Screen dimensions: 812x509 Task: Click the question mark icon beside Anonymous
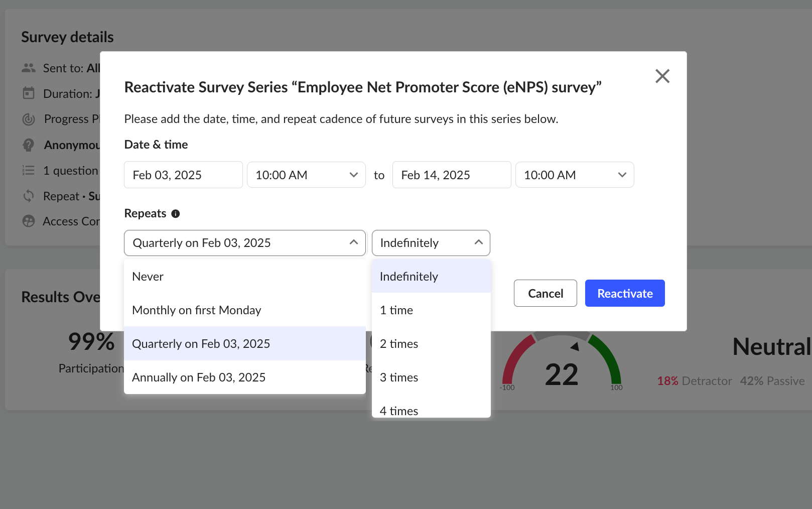pyautogui.click(x=29, y=145)
